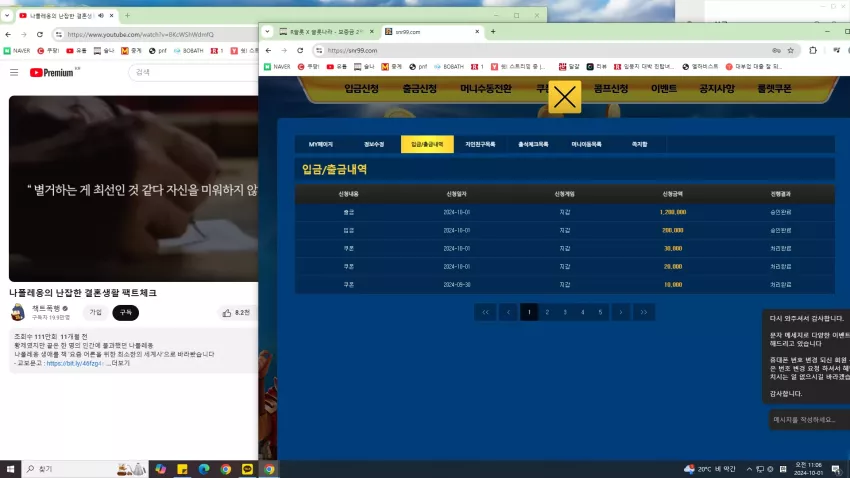Viewport: 850px width, 478px height.
Task: Switch to 쪽지함 tab
Action: click(640, 144)
